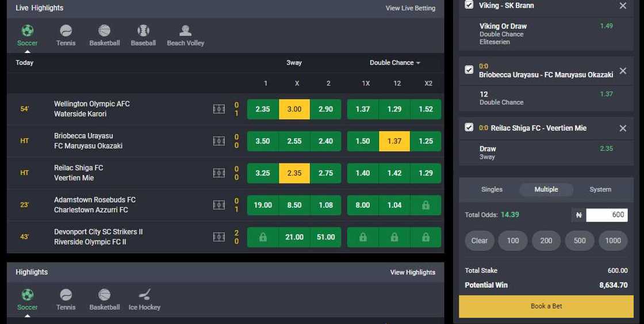Select draw odds 21.00 for Devonport City match
644x324 pixels.
pos(294,237)
